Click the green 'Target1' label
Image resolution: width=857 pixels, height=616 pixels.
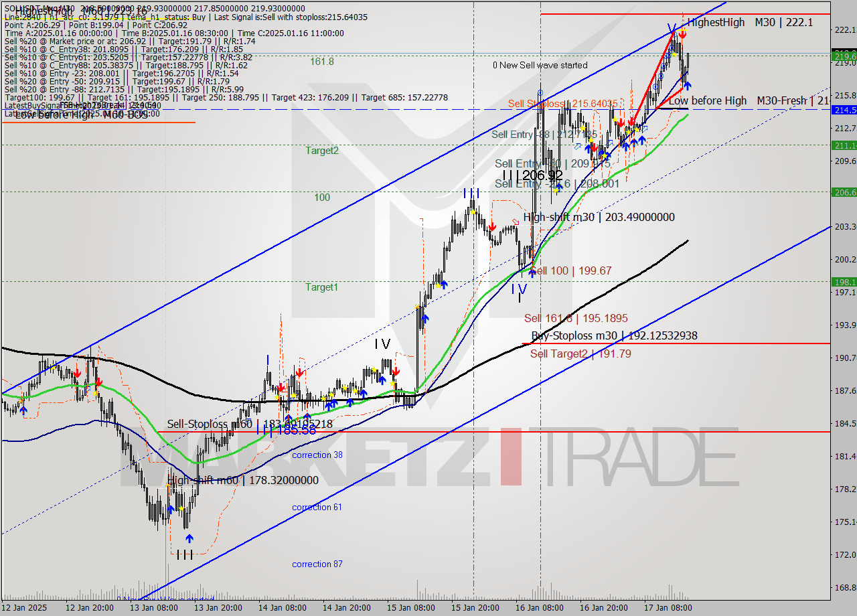coord(322,287)
